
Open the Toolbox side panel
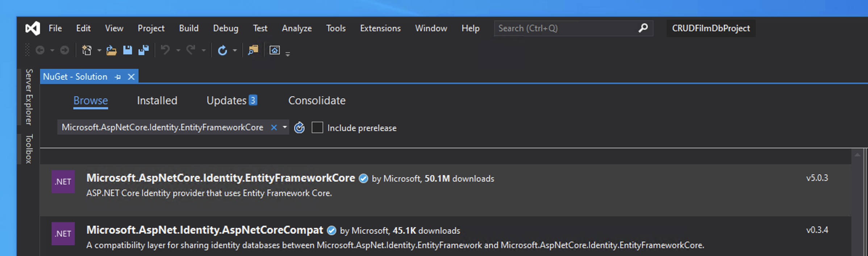click(x=29, y=149)
